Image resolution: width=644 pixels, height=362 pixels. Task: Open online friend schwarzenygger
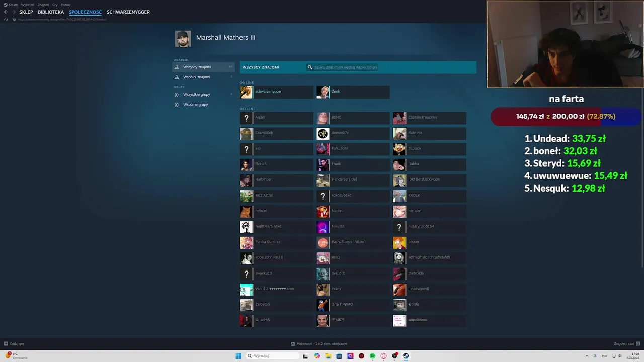(277, 92)
